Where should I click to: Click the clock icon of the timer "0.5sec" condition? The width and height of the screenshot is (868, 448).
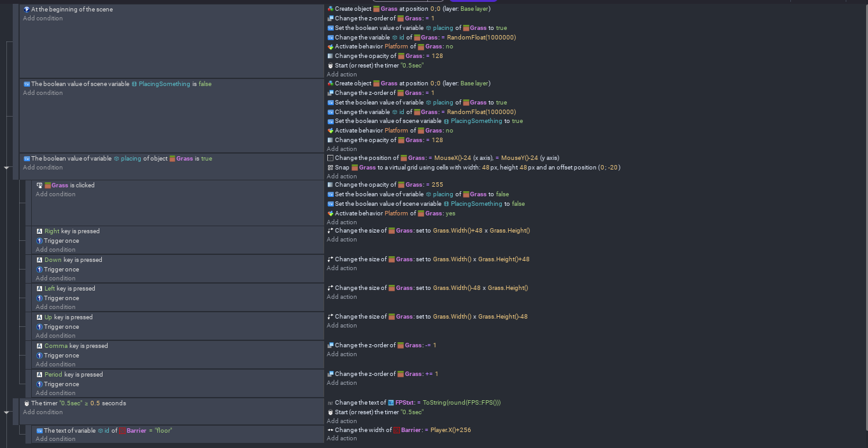click(x=27, y=403)
